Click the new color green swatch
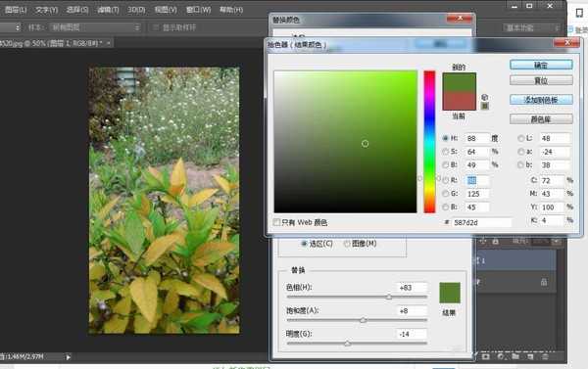Screen dimensions: 588x369 pyautogui.click(x=460, y=82)
